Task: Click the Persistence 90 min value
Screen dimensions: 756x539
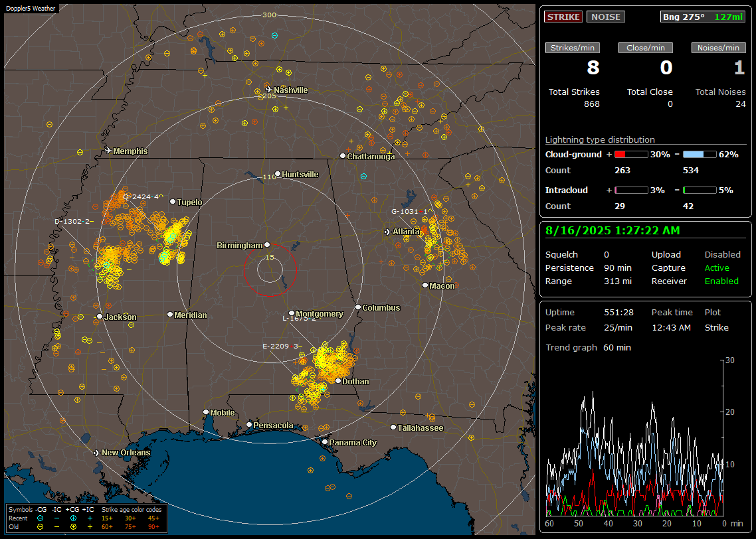Action: tap(618, 268)
